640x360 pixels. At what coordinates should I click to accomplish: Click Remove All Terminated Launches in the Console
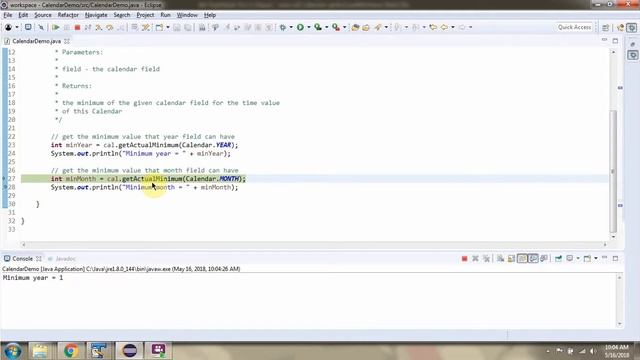(x=486, y=258)
